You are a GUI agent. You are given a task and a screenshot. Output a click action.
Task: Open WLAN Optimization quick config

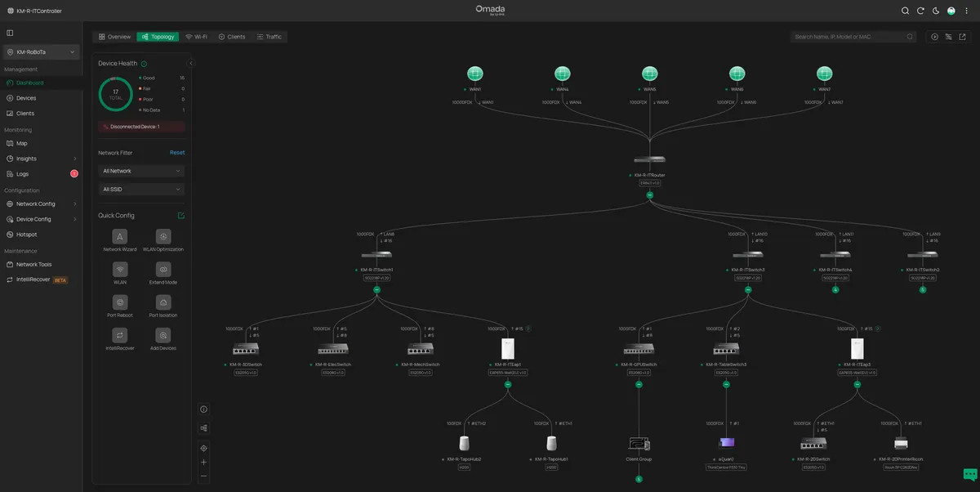(x=163, y=236)
